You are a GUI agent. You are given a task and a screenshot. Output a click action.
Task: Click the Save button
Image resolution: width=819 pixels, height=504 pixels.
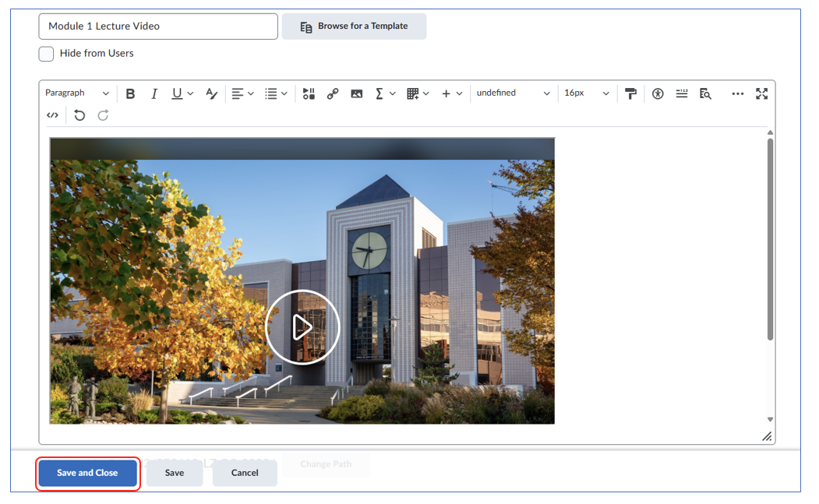[x=175, y=473]
